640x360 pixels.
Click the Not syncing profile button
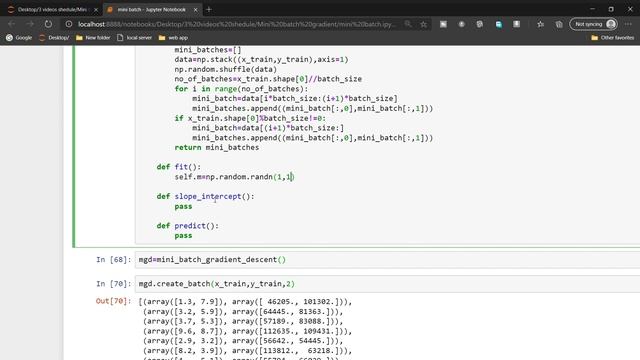click(x=594, y=24)
